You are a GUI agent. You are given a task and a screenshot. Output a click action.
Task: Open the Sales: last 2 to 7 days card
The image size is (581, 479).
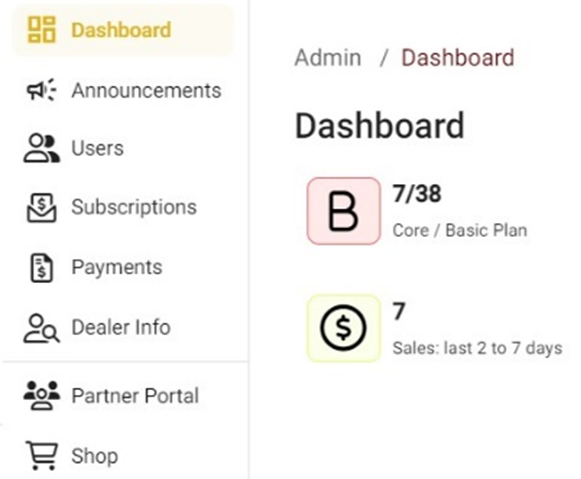[x=435, y=328]
